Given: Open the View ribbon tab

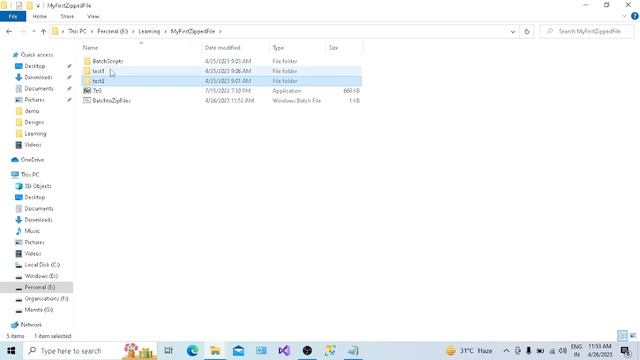Looking at the screenshot, I should tap(93, 16).
